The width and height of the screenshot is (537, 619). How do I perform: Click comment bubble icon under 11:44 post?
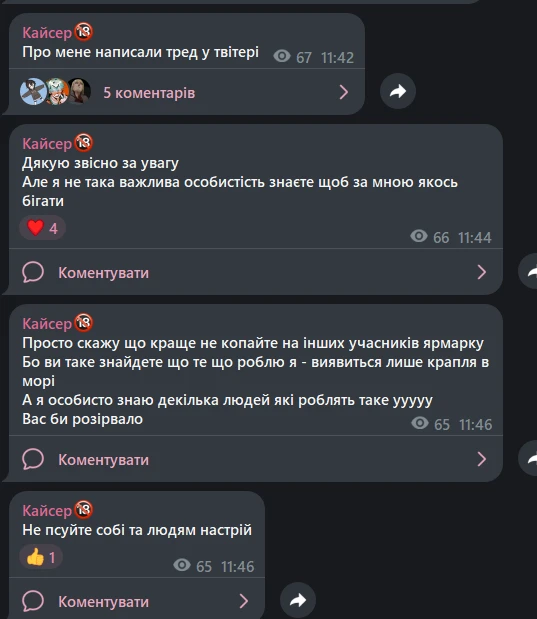33,272
